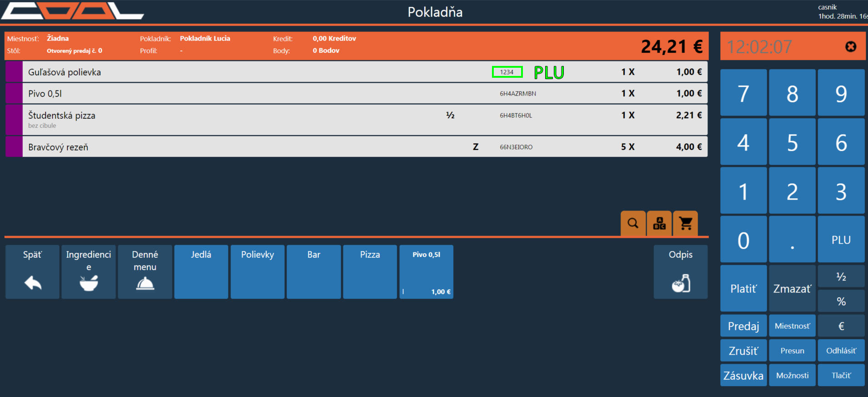This screenshot has width=868, height=397.
Task: Toggle the ½ half-portion key
Action: click(841, 277)
